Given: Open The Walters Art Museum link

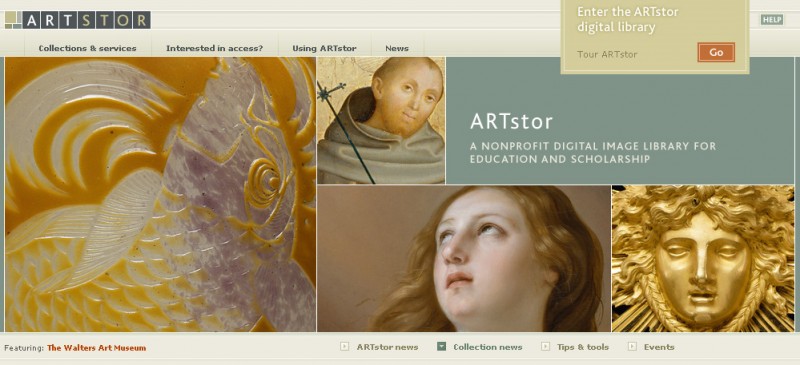Looking at the screenshot, I should 96,348.
